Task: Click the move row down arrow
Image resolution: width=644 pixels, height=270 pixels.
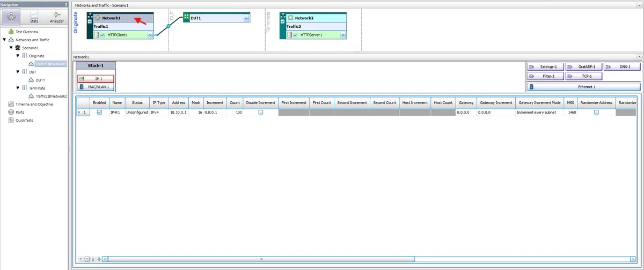Action: [99, 259]
